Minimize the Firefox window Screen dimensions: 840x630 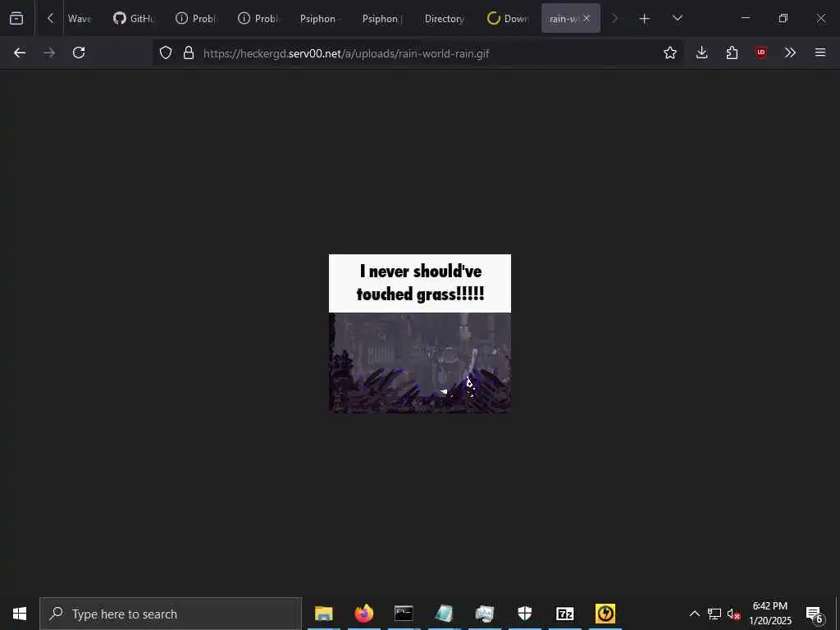[x=746, y=18]
